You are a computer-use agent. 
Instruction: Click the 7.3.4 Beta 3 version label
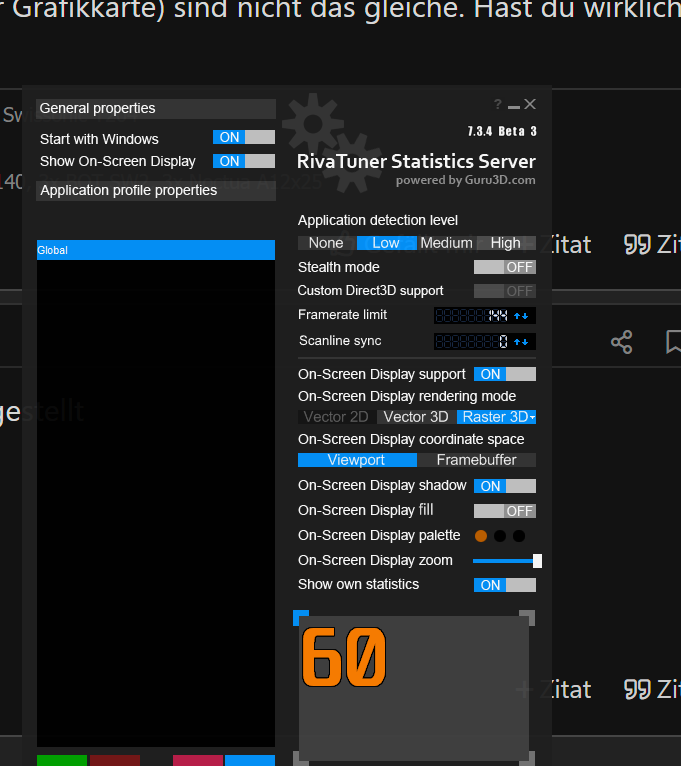[502, 131]
